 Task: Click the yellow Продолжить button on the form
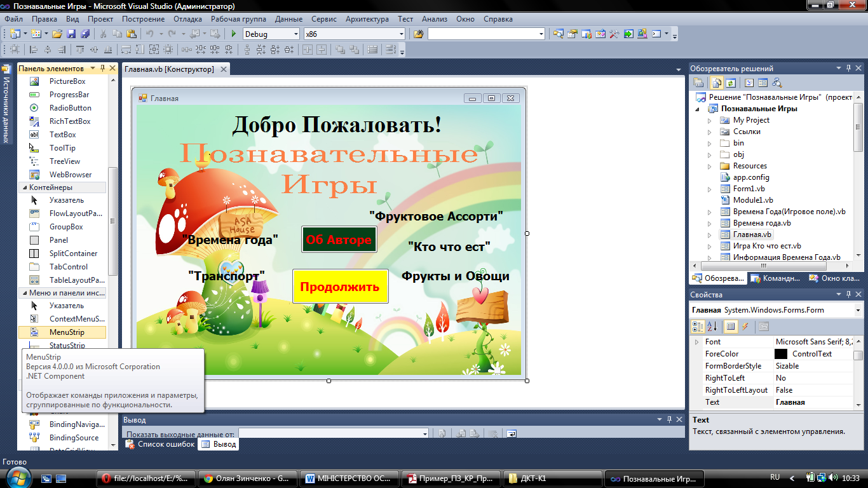[x=340, y=286]
